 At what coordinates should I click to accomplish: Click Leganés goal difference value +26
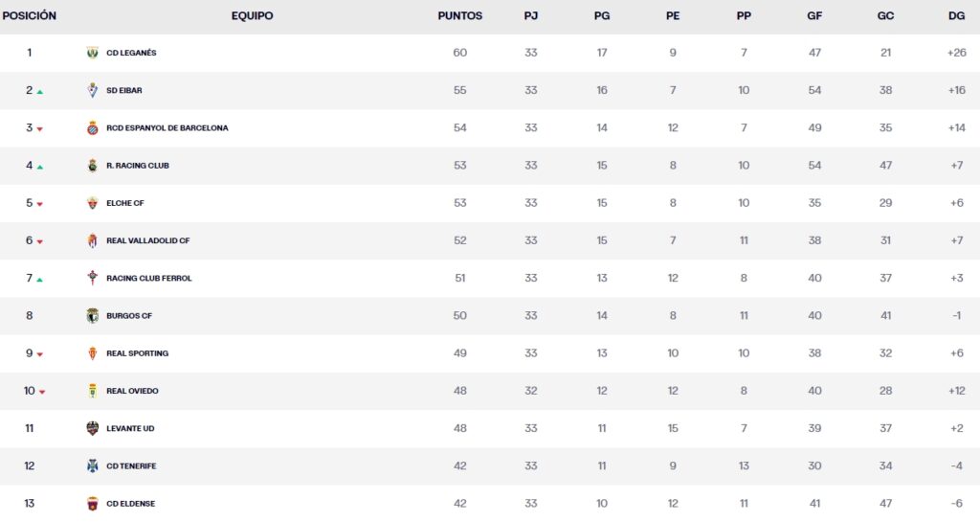(x=956, y=53)
